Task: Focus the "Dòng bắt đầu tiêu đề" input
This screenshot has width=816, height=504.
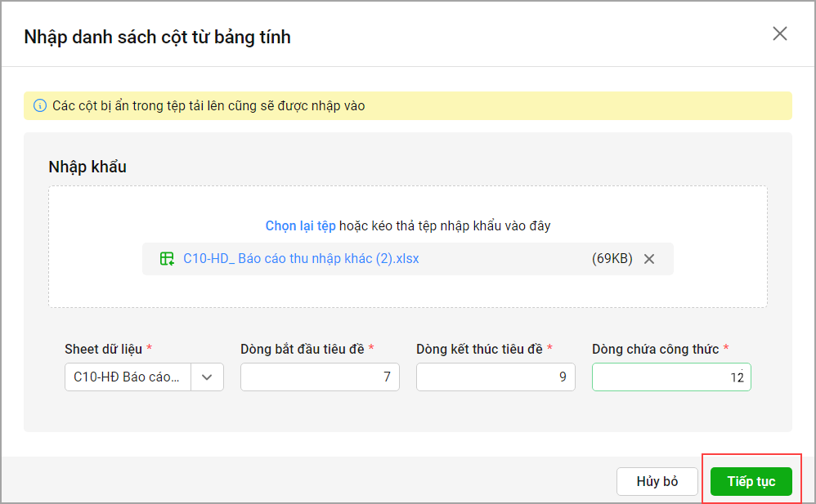Action: coord(320,377)
